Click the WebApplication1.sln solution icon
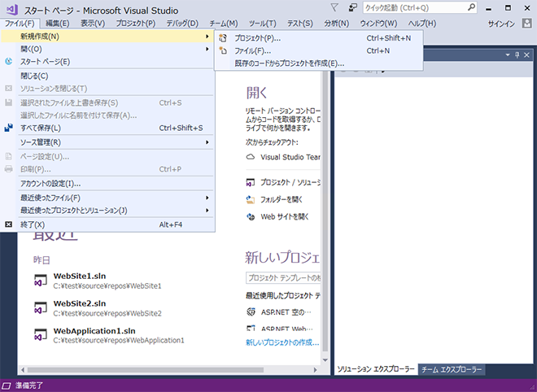The width and height of the screenshot is (537, 392). (x=41, y=335)
